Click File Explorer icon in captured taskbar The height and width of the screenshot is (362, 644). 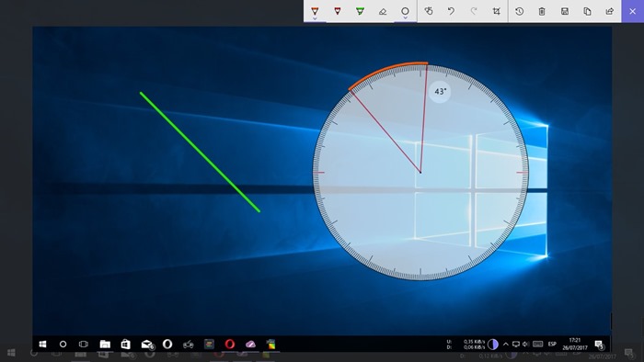click(x=105, y=344)
